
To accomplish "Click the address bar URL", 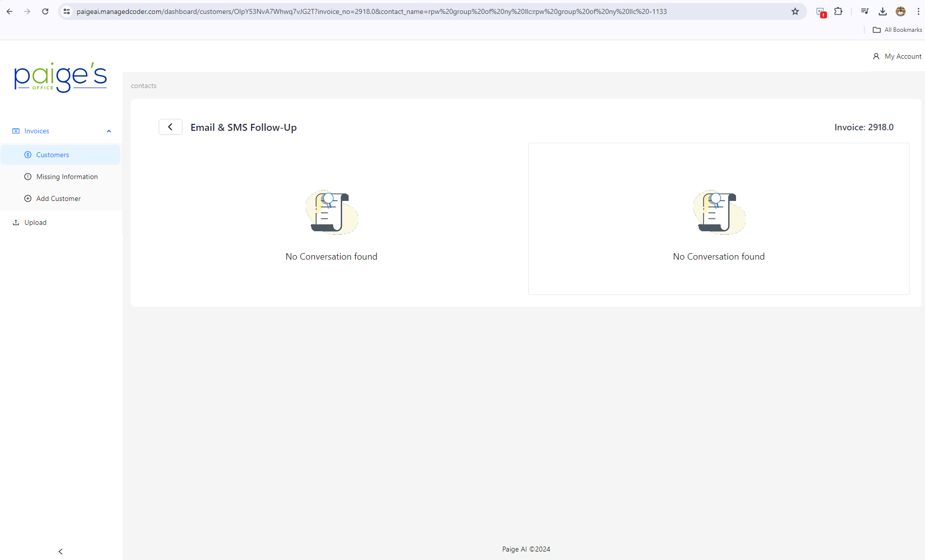I will 371,11.
